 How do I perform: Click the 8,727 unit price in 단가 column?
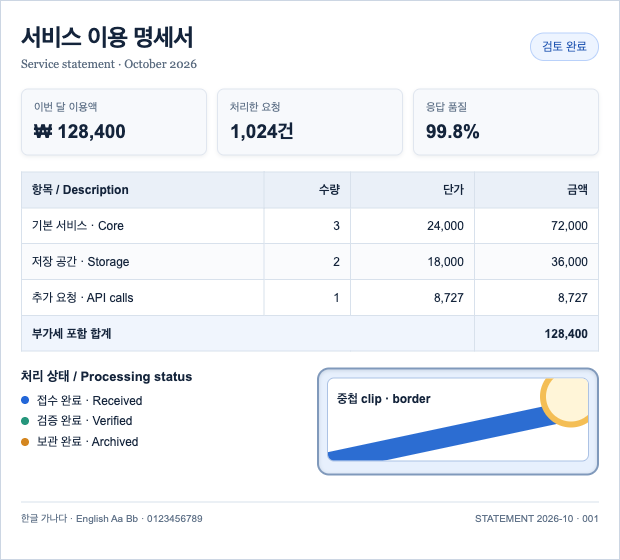coord(449,298)
